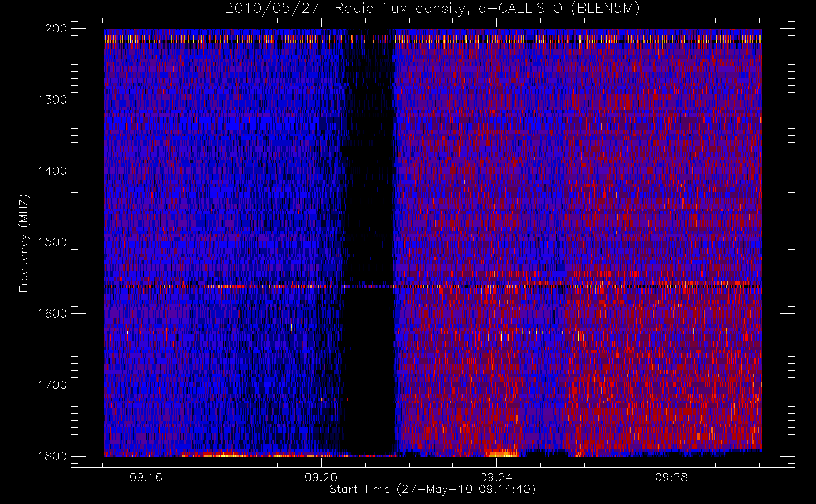Screen dimensions: 816x504
Task: Click the 1300 frequency axis label
Action: [x=52, y=100]
